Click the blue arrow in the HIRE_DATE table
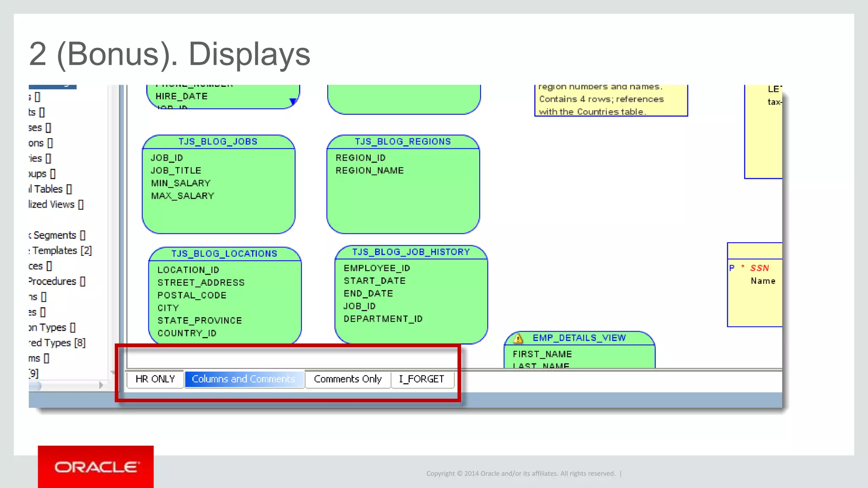868x488 pixels. [x=292, y=102]
